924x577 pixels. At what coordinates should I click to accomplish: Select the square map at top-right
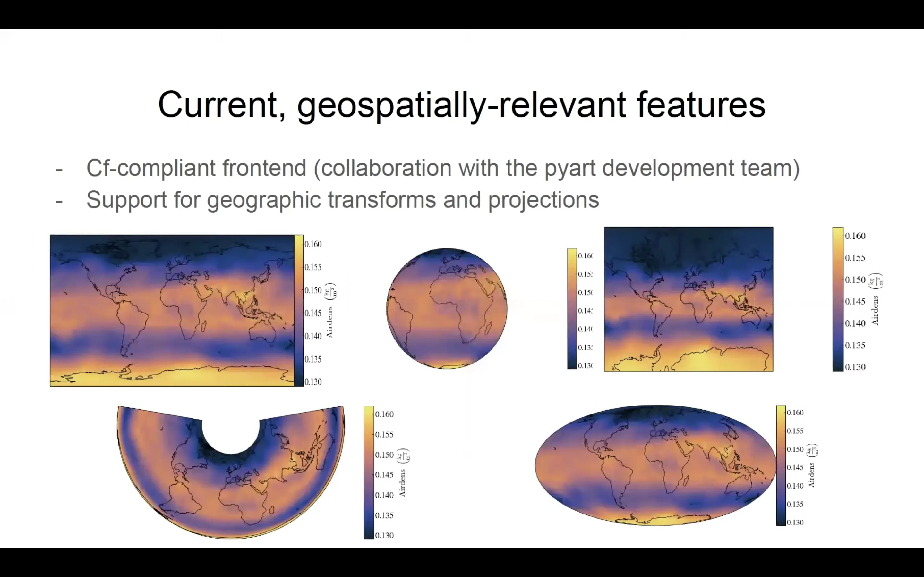(689, 299)
